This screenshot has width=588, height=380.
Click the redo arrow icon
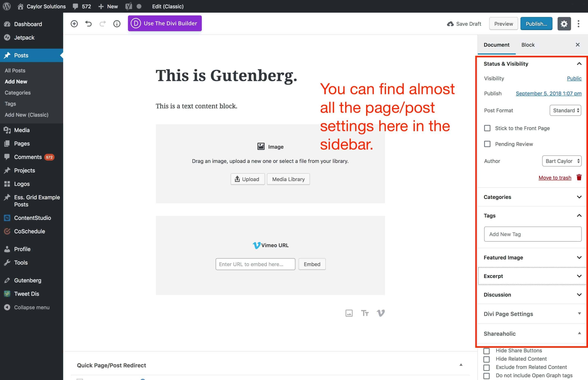102,24
